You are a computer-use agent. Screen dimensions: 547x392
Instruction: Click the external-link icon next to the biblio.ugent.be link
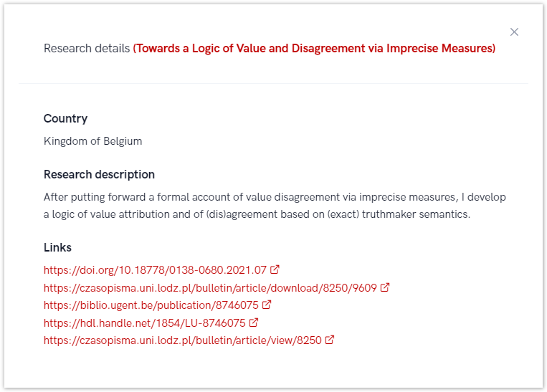267,305
